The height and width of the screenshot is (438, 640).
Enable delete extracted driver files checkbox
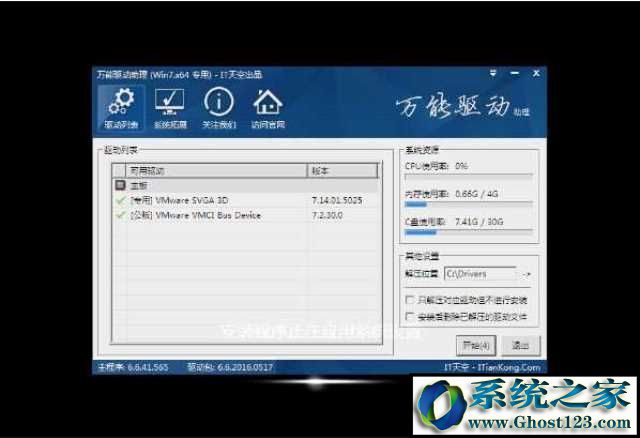[409, 316]
